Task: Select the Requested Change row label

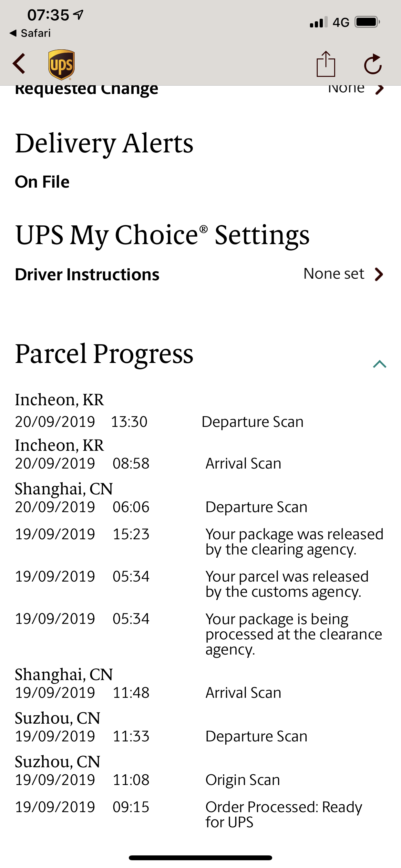Action: pyautogui.click(x=87, y=90)
